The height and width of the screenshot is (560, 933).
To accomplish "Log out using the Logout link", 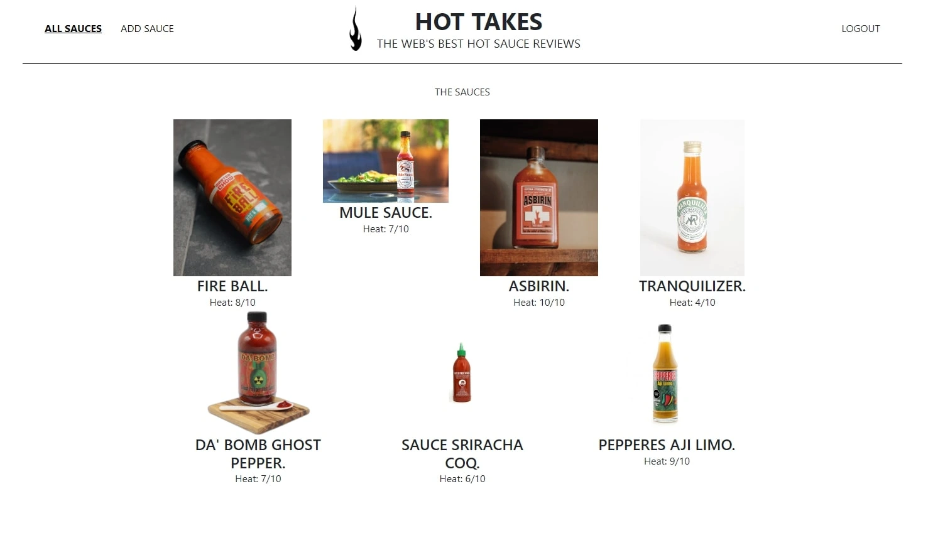I will coord(861,29).
